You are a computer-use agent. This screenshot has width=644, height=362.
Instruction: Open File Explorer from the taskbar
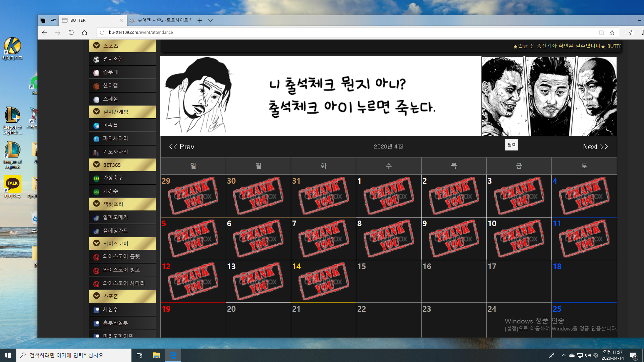click(156, 355)
